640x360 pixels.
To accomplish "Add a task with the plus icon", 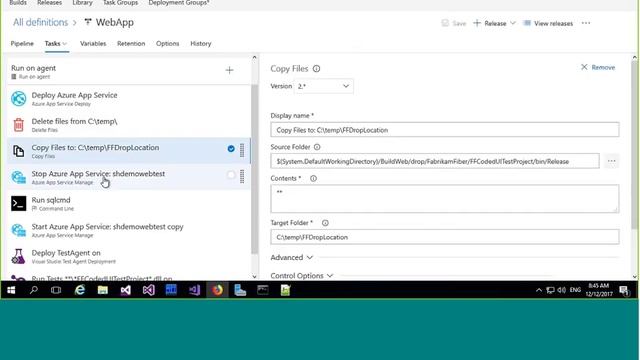I will [x=229, y=70].
